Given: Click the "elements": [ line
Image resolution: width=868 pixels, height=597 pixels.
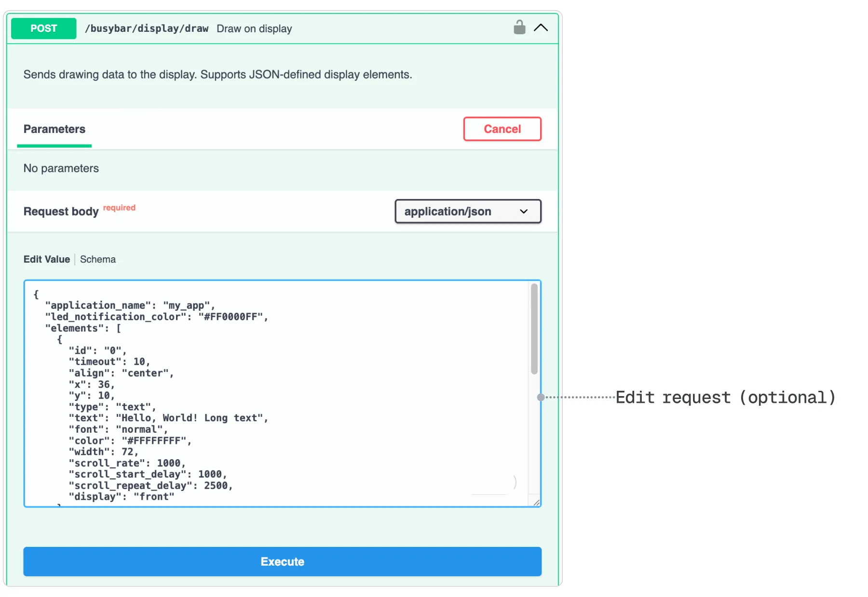Looking at the screenshot, I should [83, 328].
